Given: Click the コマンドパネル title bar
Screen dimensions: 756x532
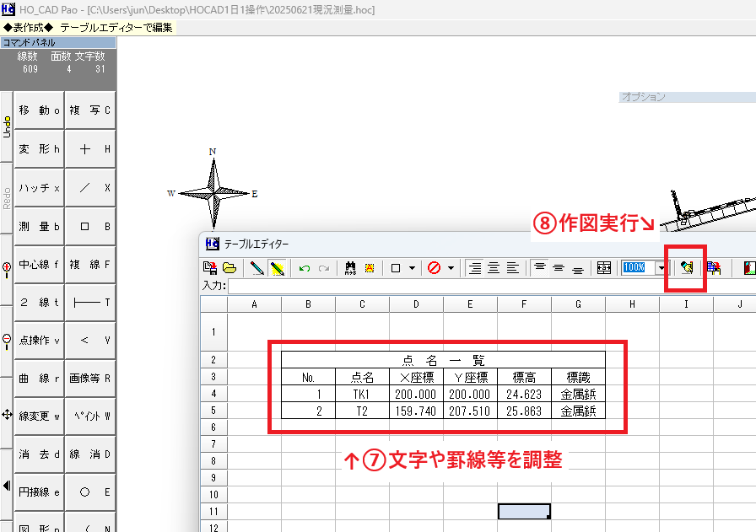Looking at the screenshot, I should pyautogui.click(x=58, y=42).
